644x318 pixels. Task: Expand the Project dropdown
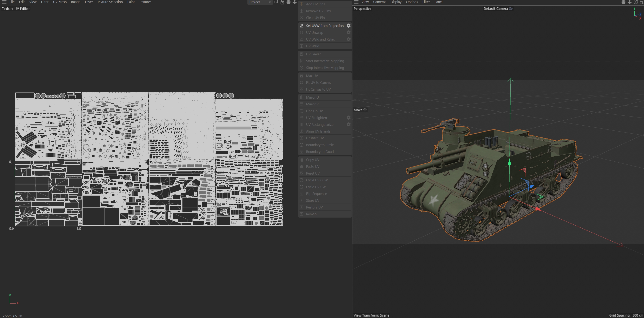tap(260, 2)
